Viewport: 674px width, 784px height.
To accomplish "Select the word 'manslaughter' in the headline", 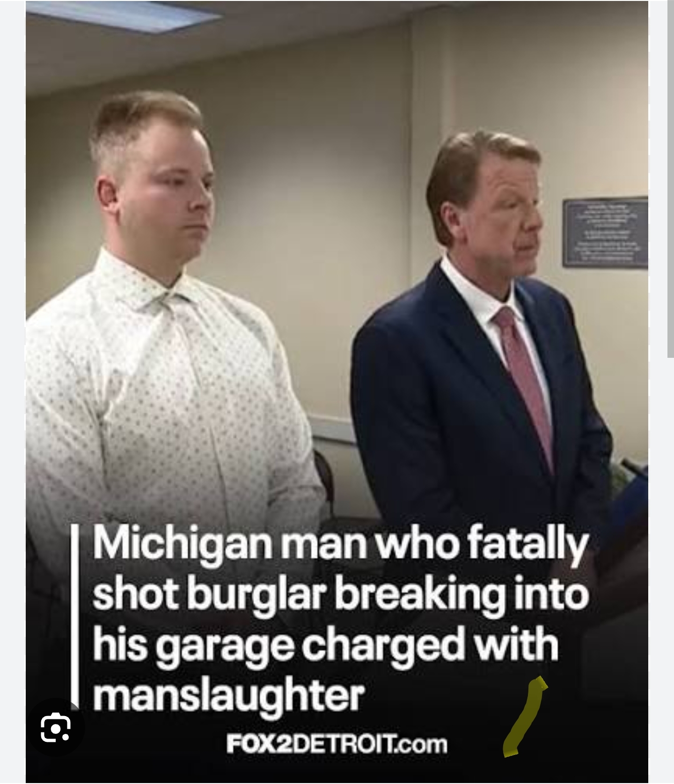I will 228,695.
